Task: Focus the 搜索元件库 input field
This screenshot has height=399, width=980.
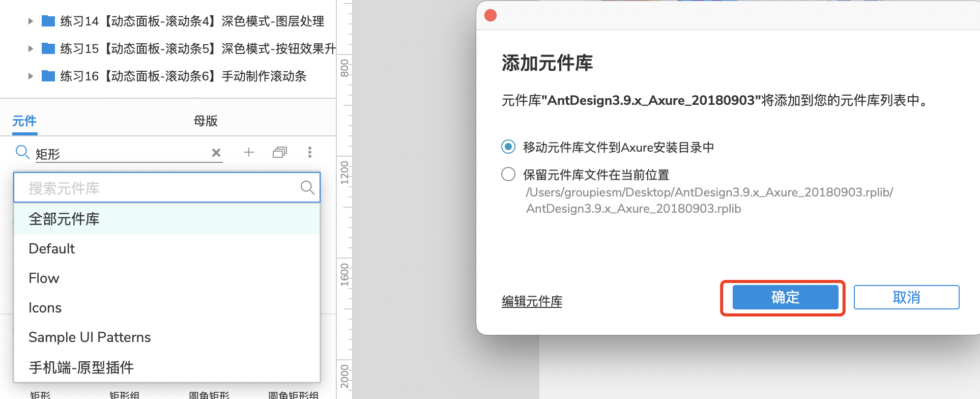Action: click(167, 188)
